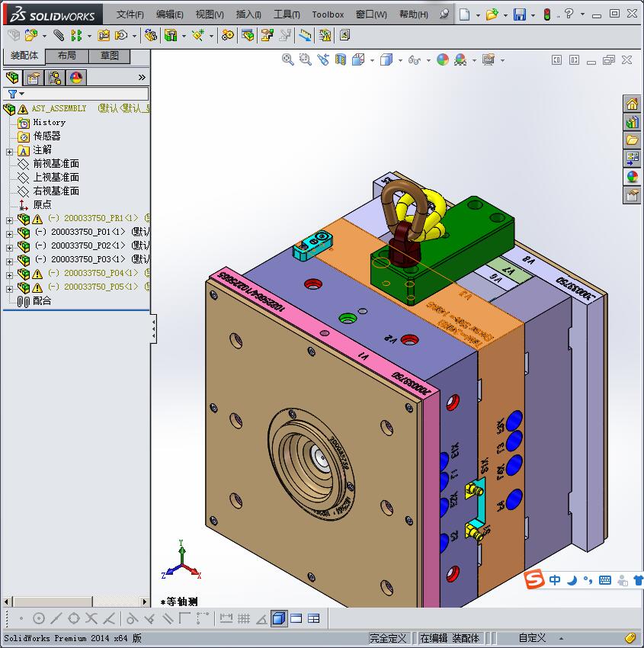The image size is (644, 648).
Task: Toggle the two-view horizontal split button
Action: [x=296, y=618]
